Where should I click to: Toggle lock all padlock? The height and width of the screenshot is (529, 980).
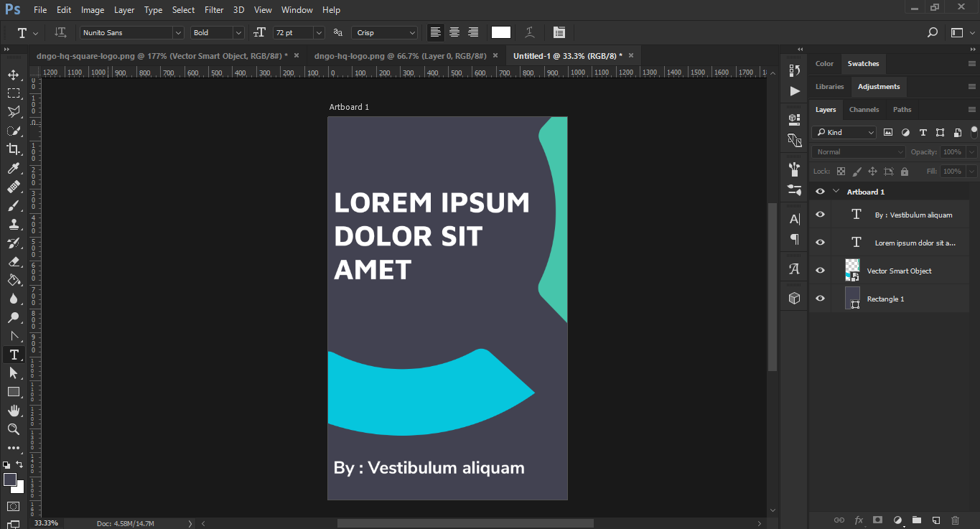(904, 172)
